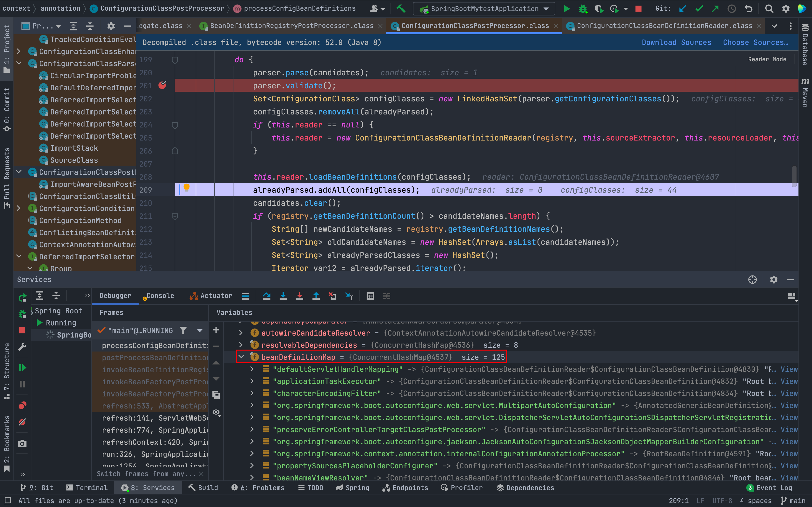Expand the resolvableDependencies variable node
The height and width of the screenshot is (507, 812).
(241, 345)
